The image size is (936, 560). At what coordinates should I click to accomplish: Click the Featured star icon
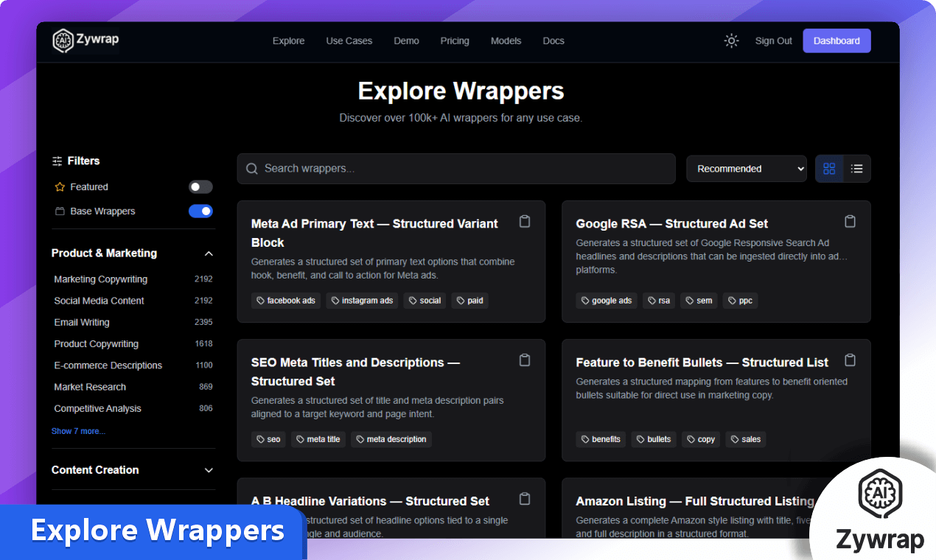(x=58, y=186)
